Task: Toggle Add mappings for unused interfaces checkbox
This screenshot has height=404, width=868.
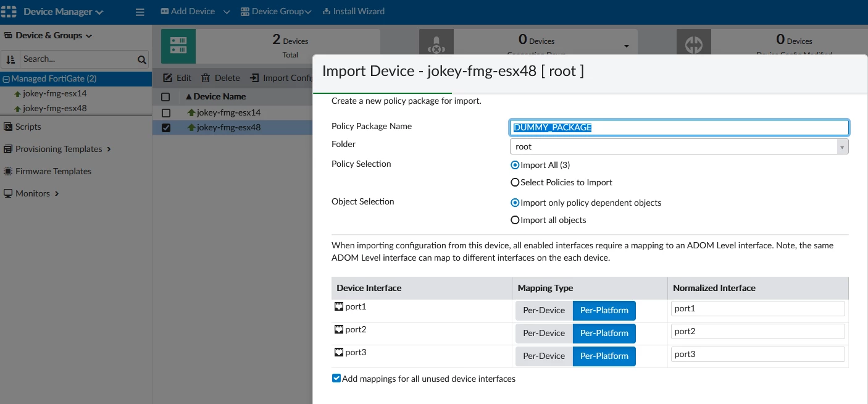Action: click(336, 378)
